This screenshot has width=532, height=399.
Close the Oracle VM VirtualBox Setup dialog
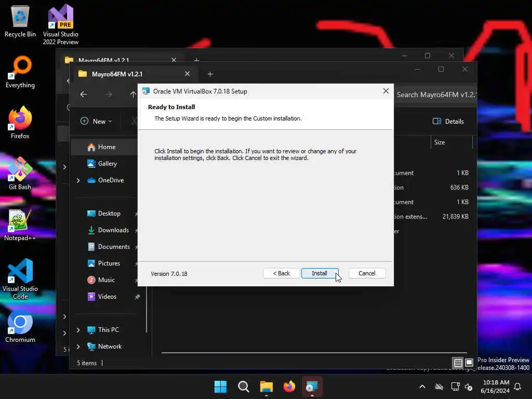[386, 91]
